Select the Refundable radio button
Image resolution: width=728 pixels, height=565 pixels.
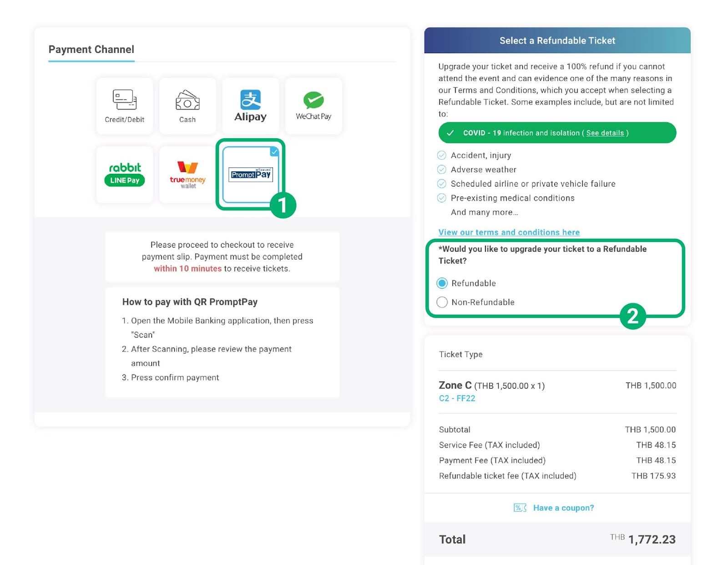pyautogui.click(x=442, y=283)
